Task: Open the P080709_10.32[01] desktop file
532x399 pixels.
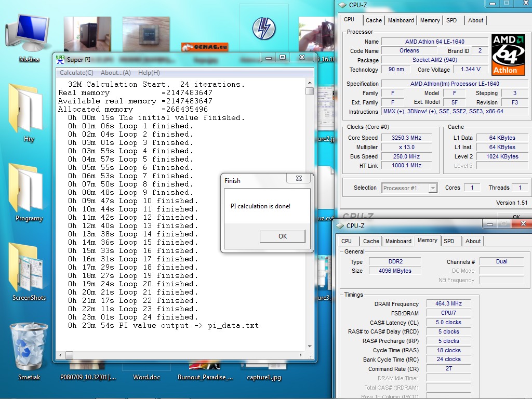Action: pos(88,377)
